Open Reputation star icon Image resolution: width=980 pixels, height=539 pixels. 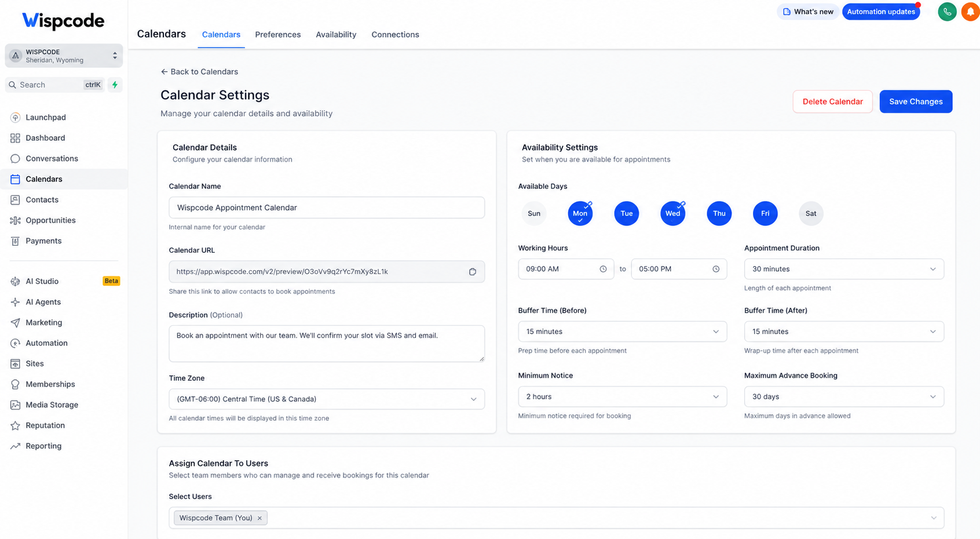tap(15, 425)
